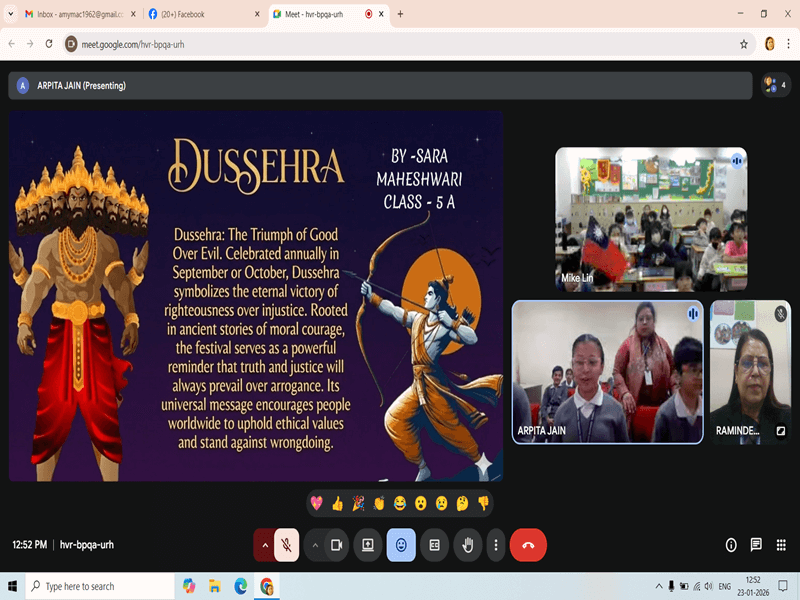Unmute the microphone

[286, 545]
